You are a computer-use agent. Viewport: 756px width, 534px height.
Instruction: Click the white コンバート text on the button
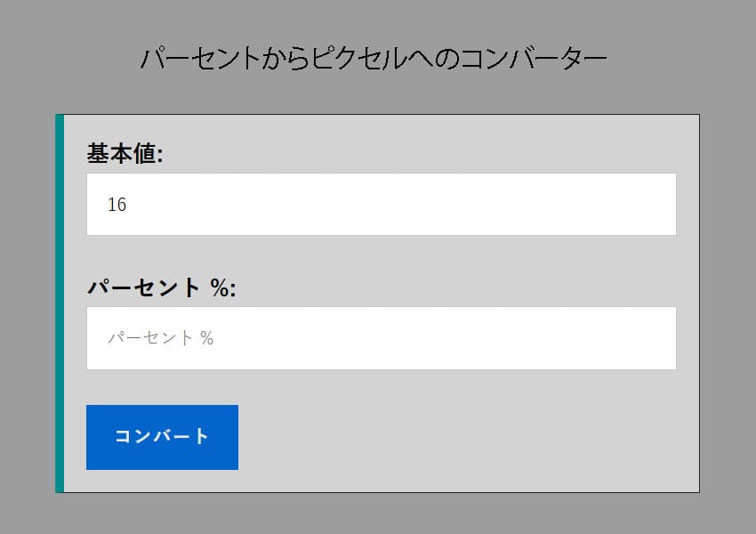click(162, 436)
